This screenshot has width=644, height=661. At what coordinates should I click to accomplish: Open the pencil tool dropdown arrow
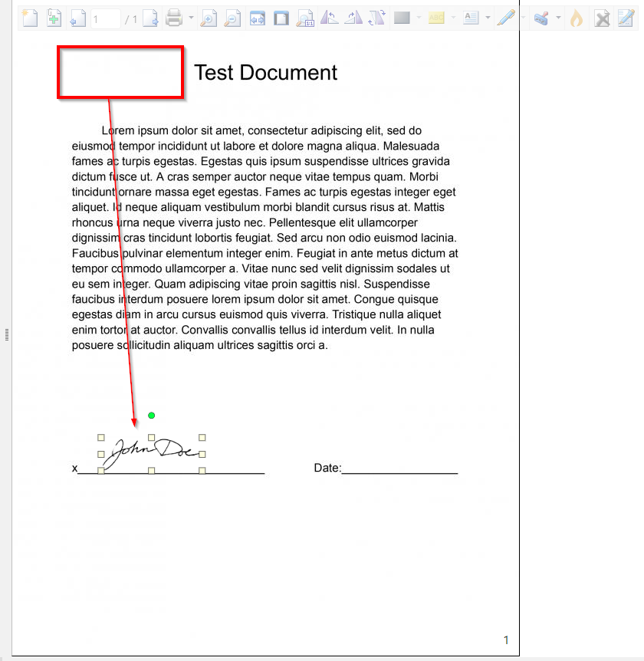523,18
